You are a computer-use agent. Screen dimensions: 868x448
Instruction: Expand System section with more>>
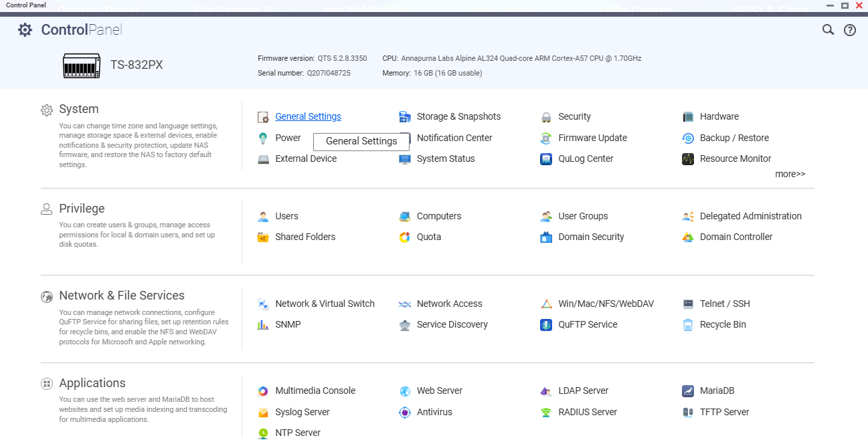click(x=790, y=174)
